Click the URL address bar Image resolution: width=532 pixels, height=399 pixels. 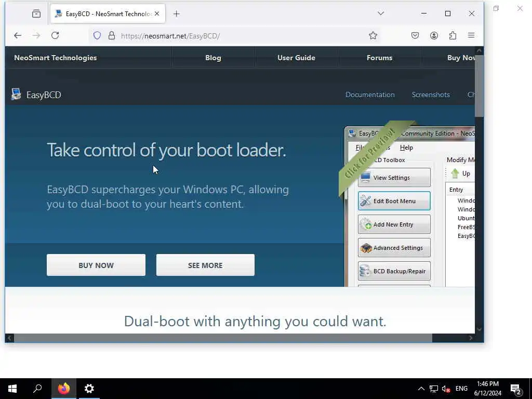(234, 36)
